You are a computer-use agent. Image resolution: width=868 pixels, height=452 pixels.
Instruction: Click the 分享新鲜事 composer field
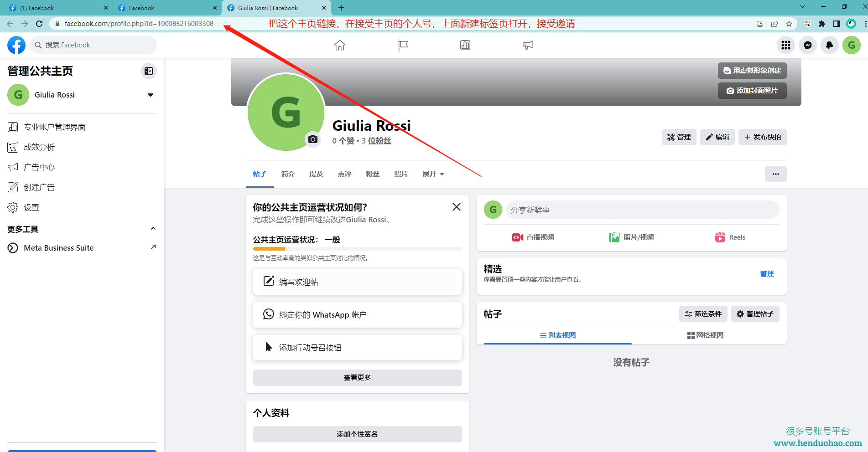coord(642,210)
